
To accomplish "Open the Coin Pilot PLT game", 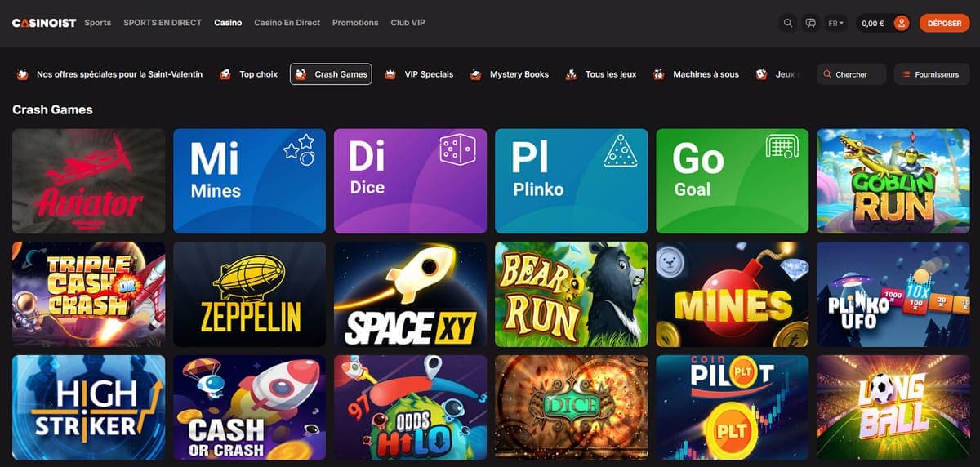I will click(733, 407).
